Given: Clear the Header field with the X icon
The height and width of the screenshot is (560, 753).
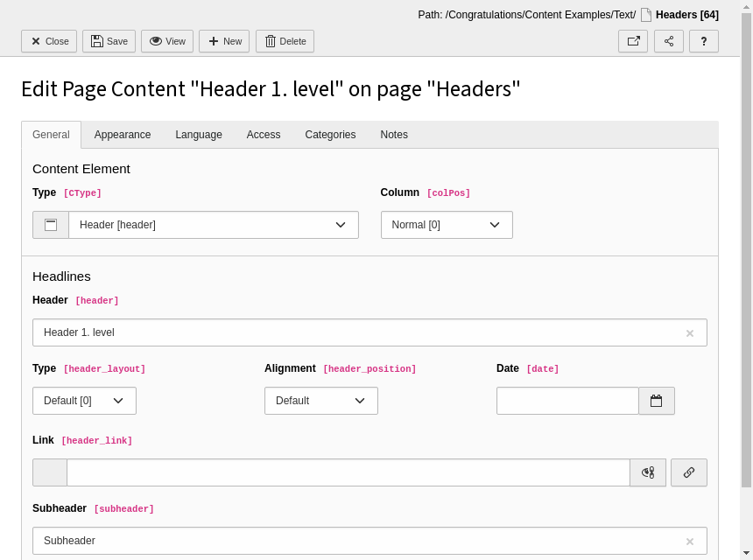Looking at the screenshot, I should click(689, 333).
